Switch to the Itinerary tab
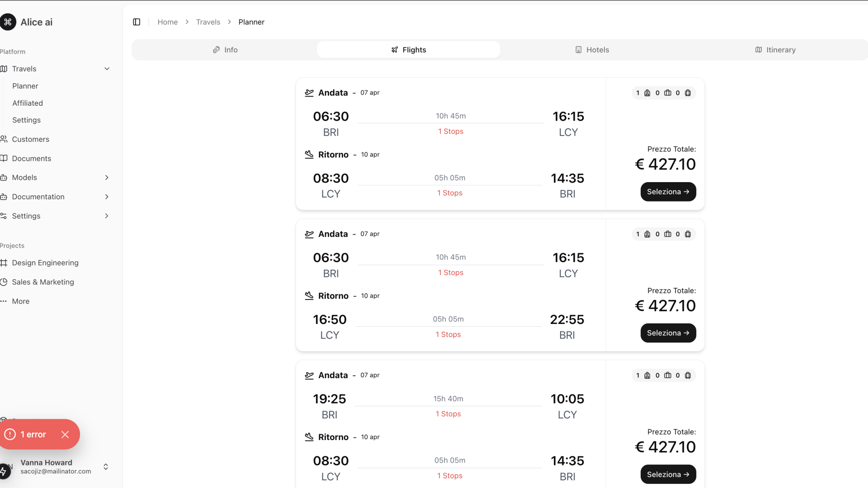 pos(775,50)
